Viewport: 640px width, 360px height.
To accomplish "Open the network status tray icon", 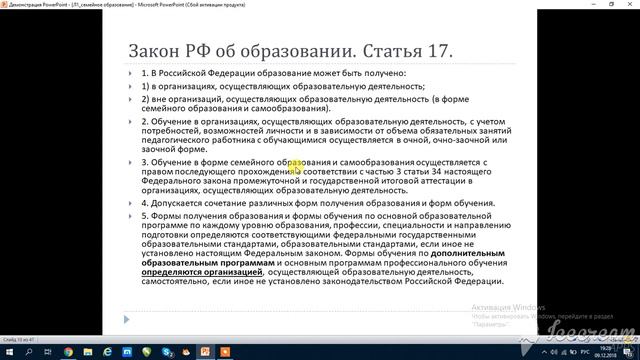I will [564, 352].
